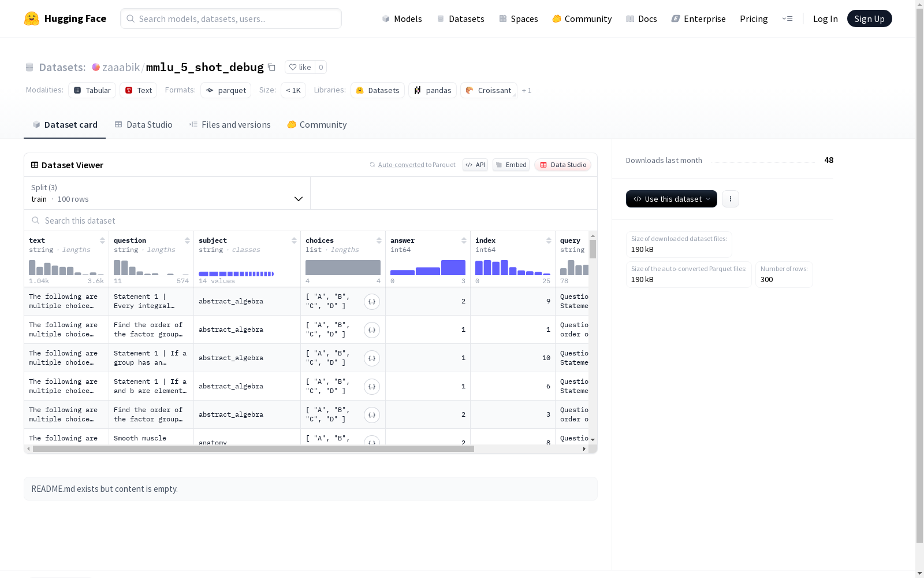Sort by the index column
Image resolution: width=924 pixels, height=578 pixels.
click(x=549, y=240)
